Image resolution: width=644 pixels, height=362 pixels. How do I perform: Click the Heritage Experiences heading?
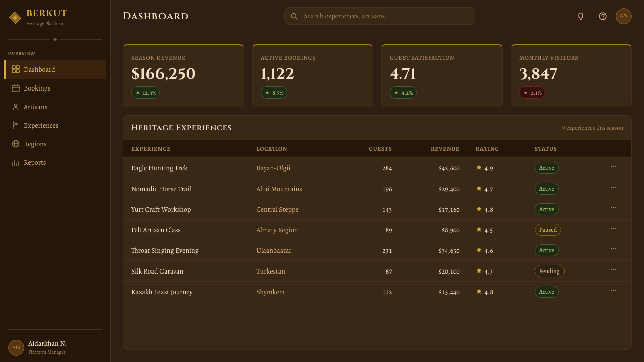tap(182, 128)
